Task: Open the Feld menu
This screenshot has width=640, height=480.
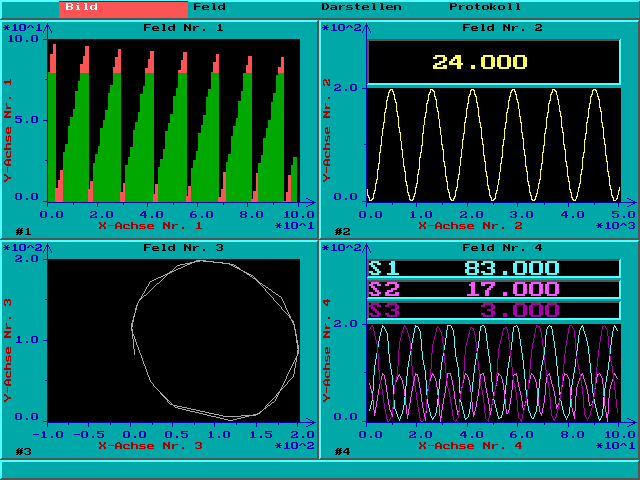Action: (x=209, y=7)
